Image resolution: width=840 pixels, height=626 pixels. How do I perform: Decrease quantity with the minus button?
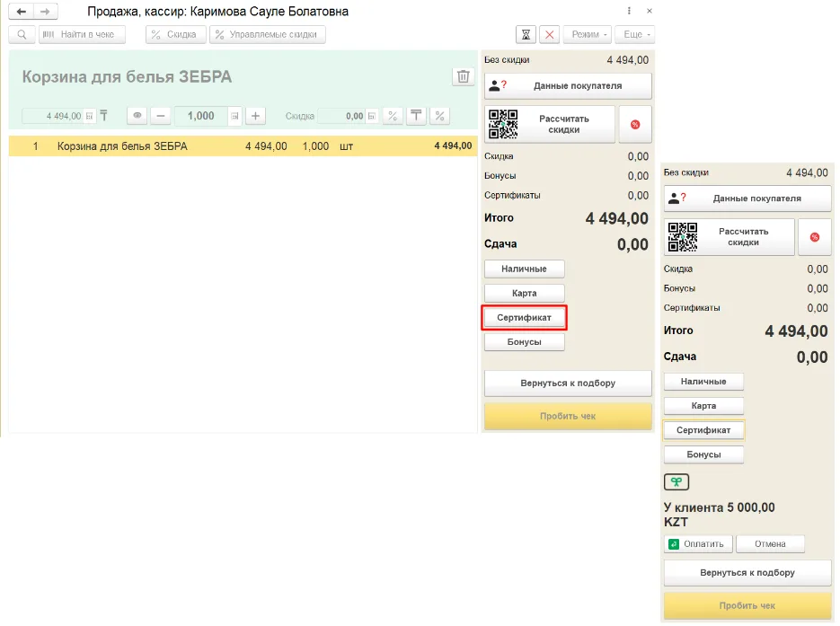[x=161, y=116]
